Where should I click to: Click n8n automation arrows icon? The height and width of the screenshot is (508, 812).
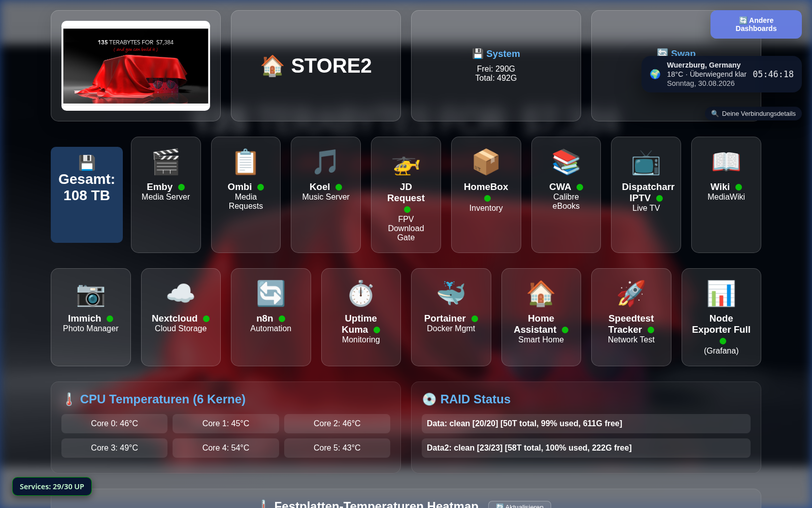click(x=271, y=294)
